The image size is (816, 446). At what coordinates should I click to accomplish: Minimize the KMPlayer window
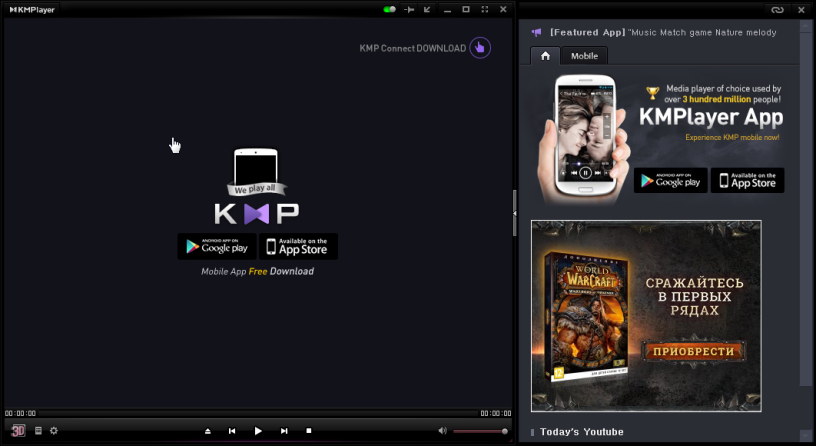click(447, 10)
